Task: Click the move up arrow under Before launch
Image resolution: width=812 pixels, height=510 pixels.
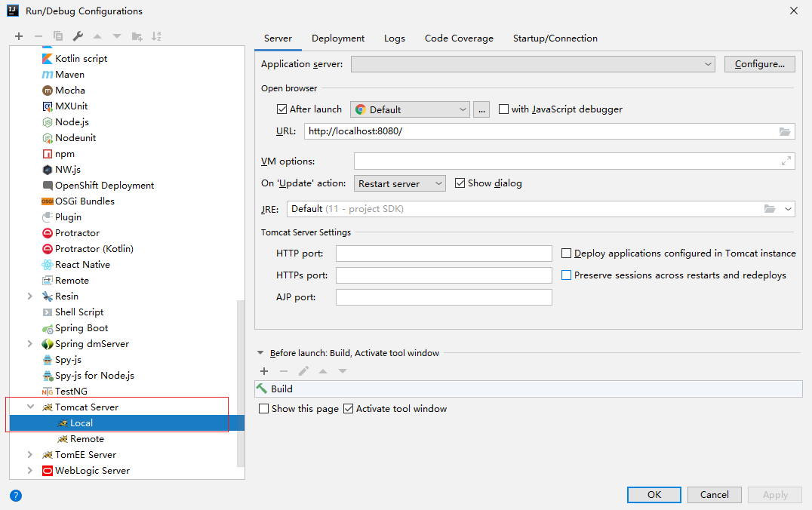Action: 323,371
